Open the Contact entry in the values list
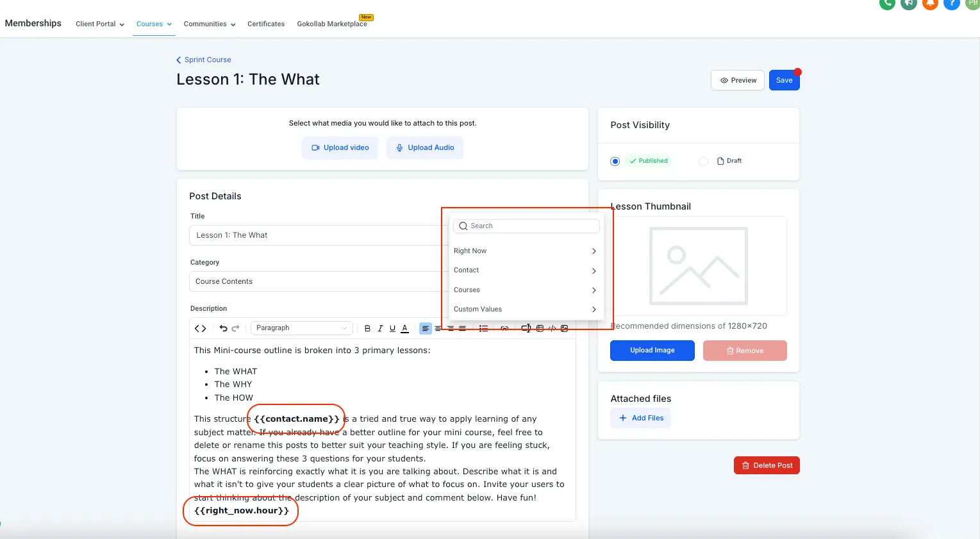The width and height of the screenshot is (980, 539). coord(526,270)
